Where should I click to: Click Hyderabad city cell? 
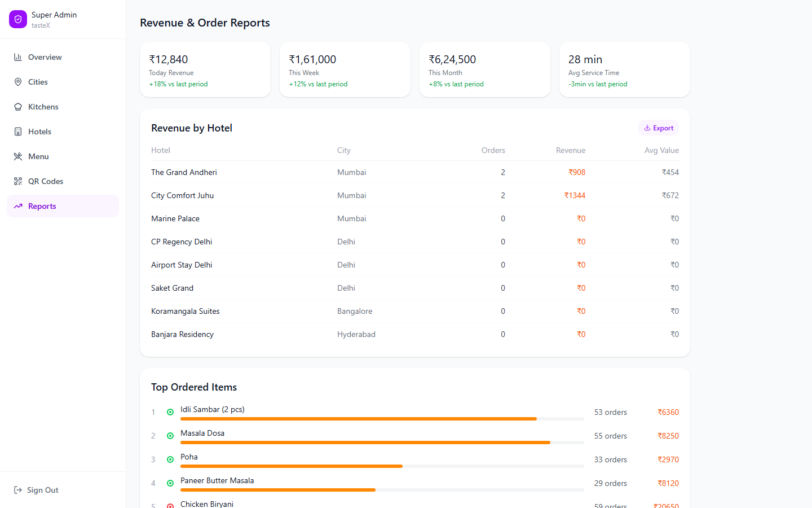(x=356, y=334)
